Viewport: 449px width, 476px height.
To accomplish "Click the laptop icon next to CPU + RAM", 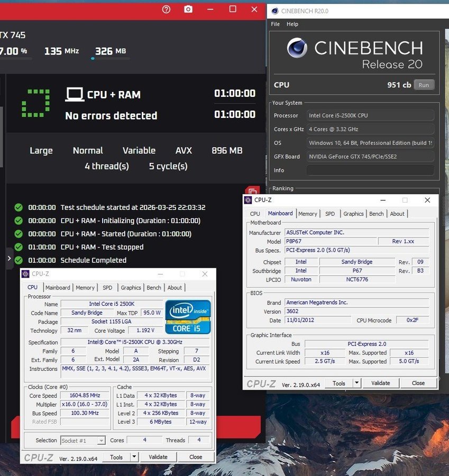I will [x=75, y=95].
